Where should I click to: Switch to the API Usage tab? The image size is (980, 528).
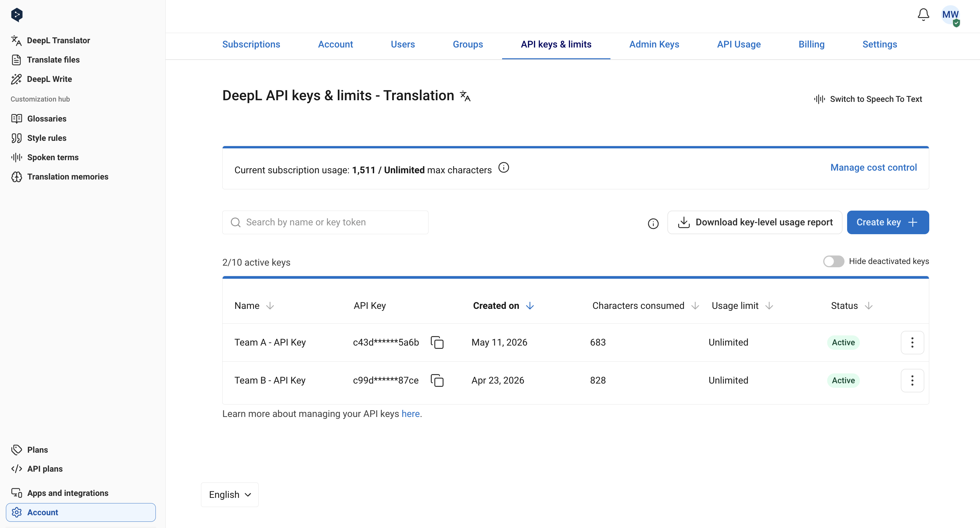tap(739, 45)
